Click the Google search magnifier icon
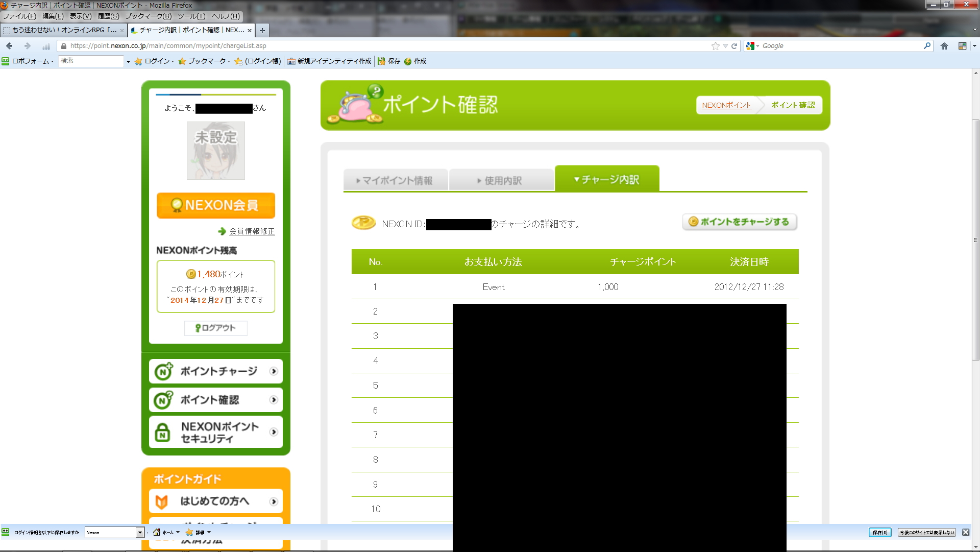 click(927, 45)
